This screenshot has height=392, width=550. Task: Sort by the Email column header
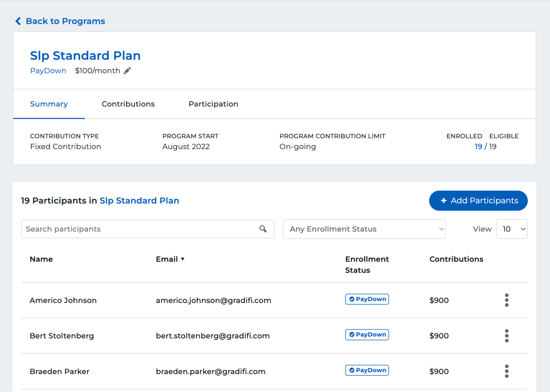167,259
